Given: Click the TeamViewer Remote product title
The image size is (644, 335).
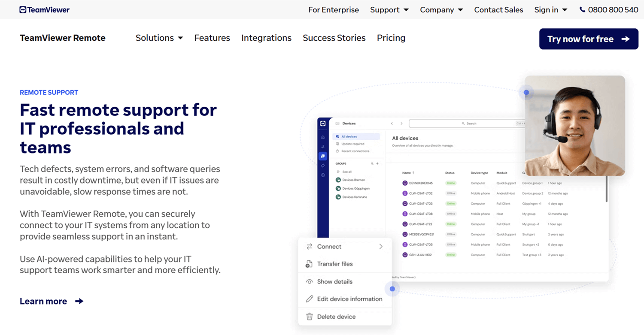Looking at the screenshot, I should (63, 38).
